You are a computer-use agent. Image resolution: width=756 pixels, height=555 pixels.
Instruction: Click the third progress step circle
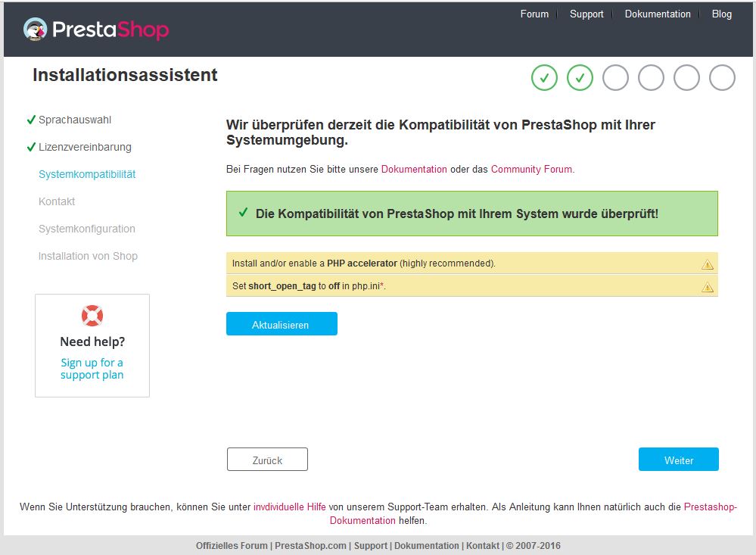pyautogui.click(x=615, y=77)
